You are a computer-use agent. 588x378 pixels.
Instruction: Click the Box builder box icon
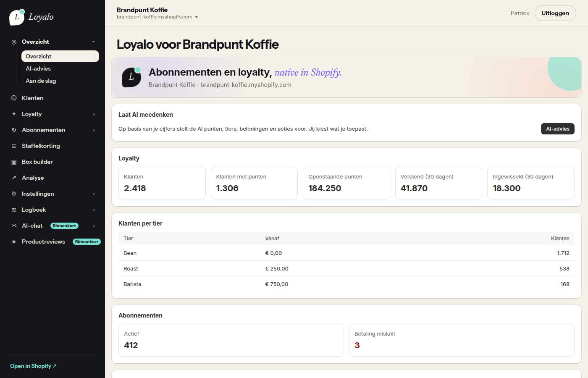point(14,162)
